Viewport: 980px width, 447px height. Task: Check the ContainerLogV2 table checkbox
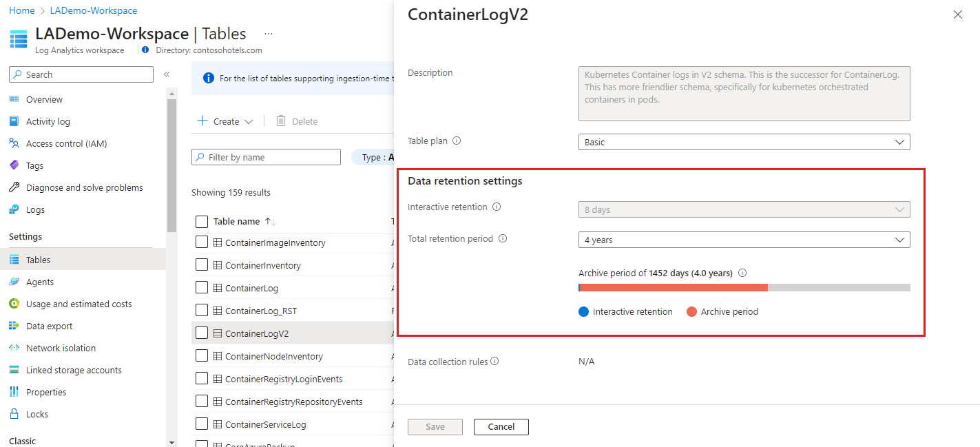click(202, 333)
